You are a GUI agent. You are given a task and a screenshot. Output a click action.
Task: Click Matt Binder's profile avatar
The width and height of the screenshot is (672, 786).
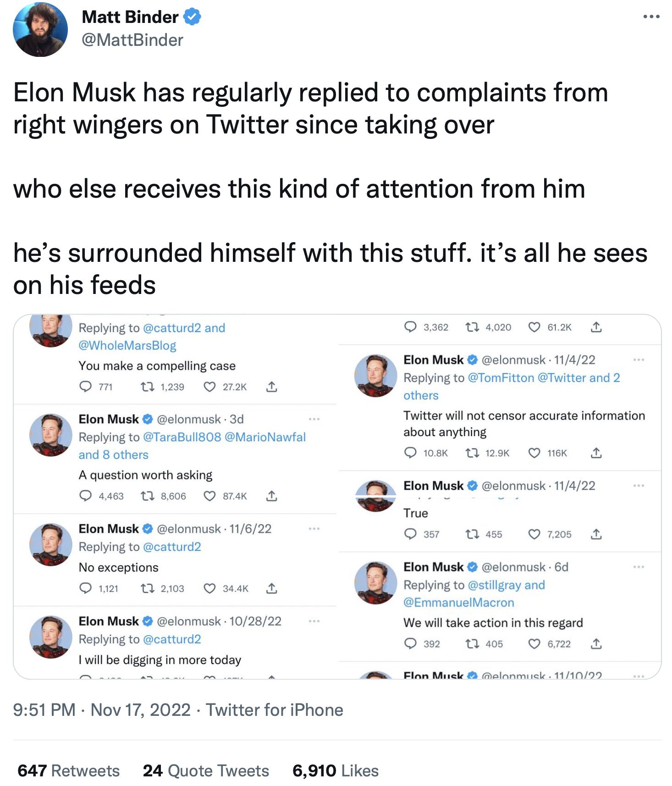tap(40, 29)
